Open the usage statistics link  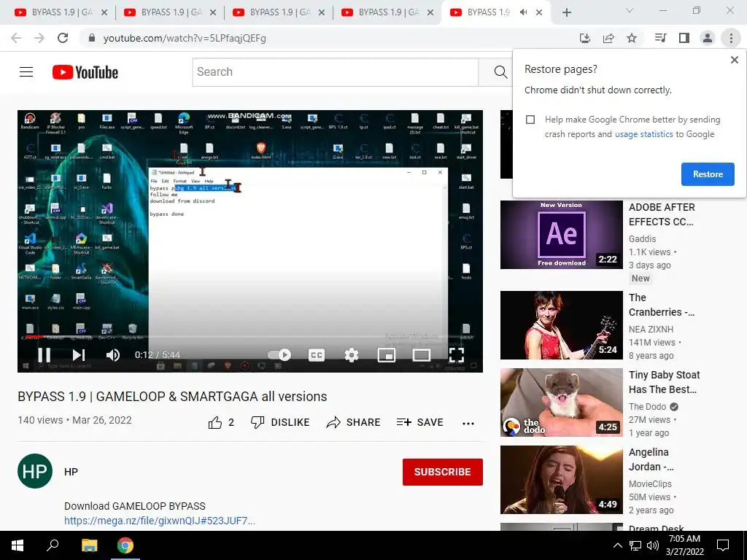point(643,134)
